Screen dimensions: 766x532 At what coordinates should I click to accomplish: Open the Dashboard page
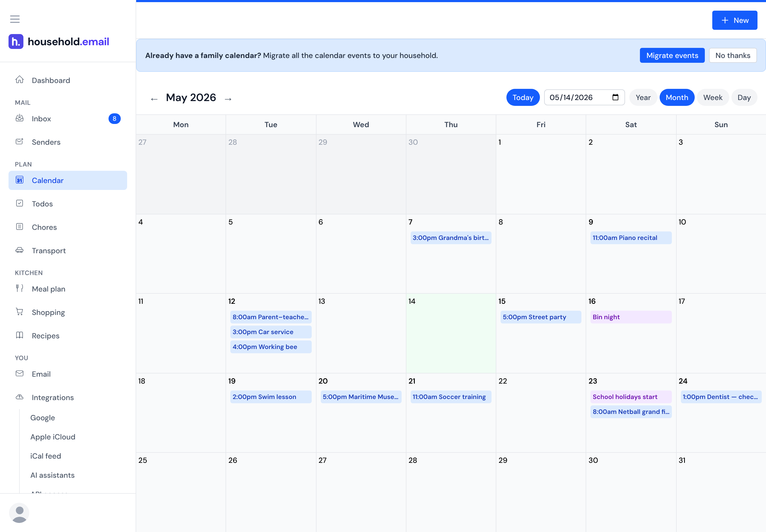68,80
